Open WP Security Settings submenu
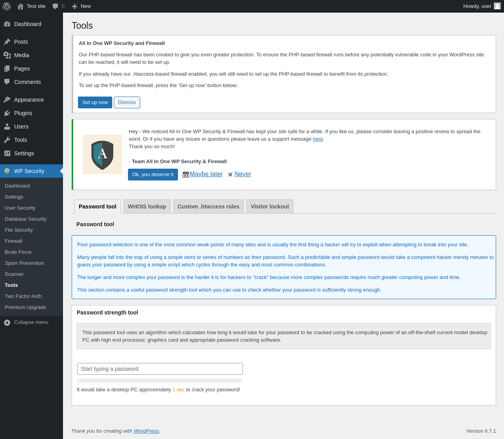 pos(31,197)
